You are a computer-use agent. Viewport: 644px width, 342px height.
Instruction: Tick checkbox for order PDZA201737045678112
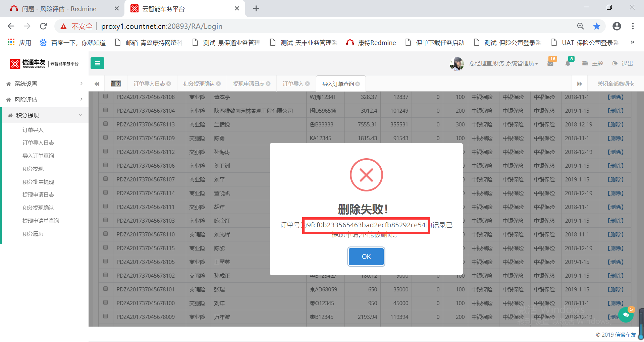[106, 151]
